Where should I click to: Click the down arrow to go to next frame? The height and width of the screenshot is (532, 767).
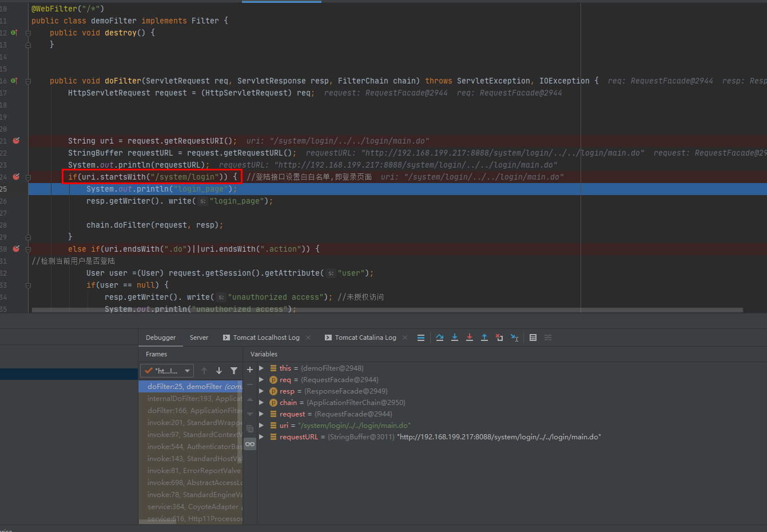coord(220,370)
